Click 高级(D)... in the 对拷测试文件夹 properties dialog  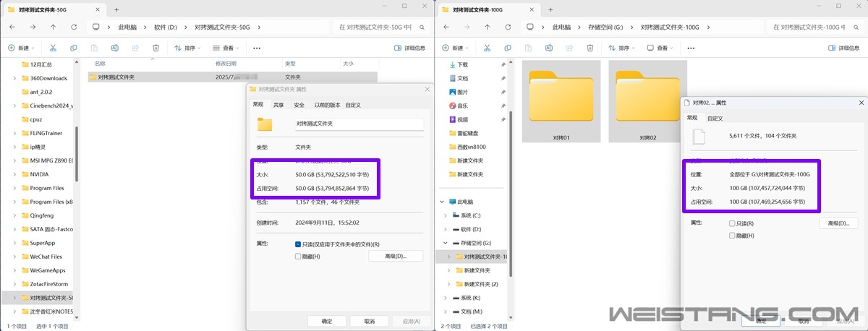(x=396, y=257)
